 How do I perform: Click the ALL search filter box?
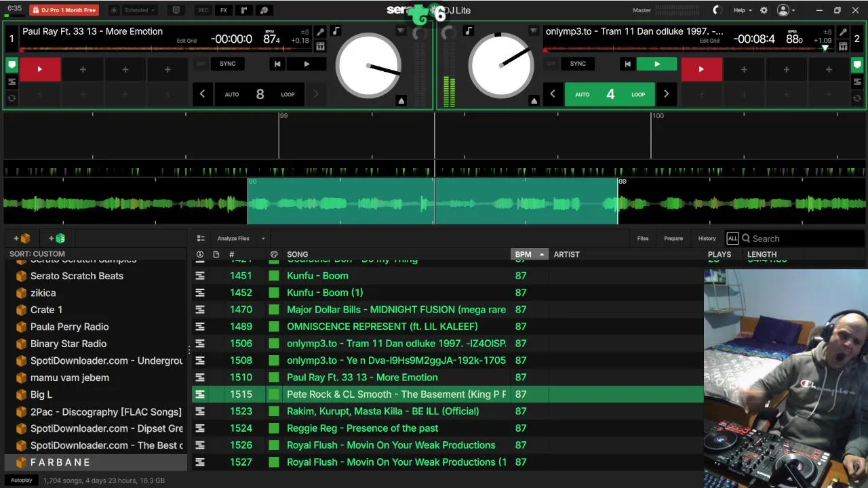[x=732, y=239]
